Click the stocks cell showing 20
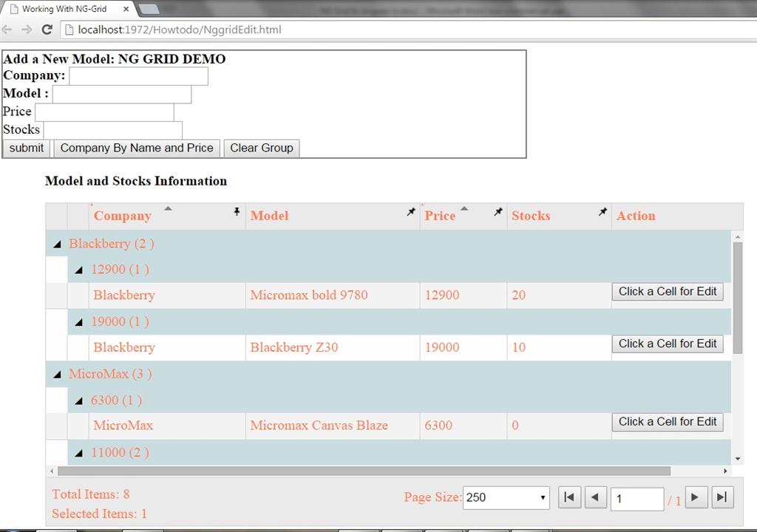This screenshot has height=532, width=757. click(x=559, y=296)
